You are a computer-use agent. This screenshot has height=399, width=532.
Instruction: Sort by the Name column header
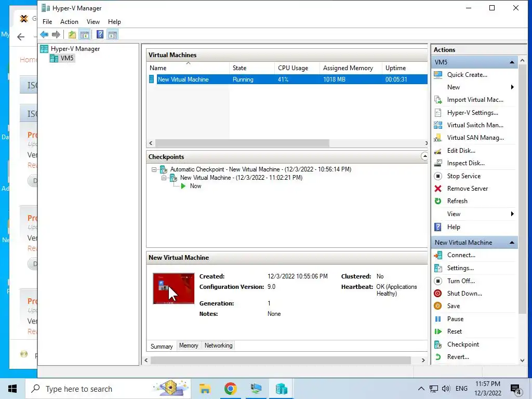pyautogui.click(x=188, y=68)
